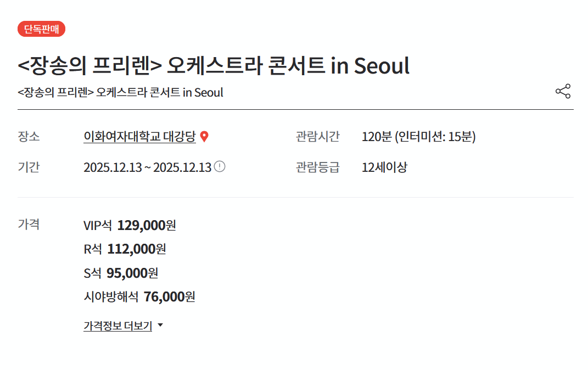This screenshot has width=588, height=370.
Task: Click the 단독판매 red badge
Action: (41, 29)
